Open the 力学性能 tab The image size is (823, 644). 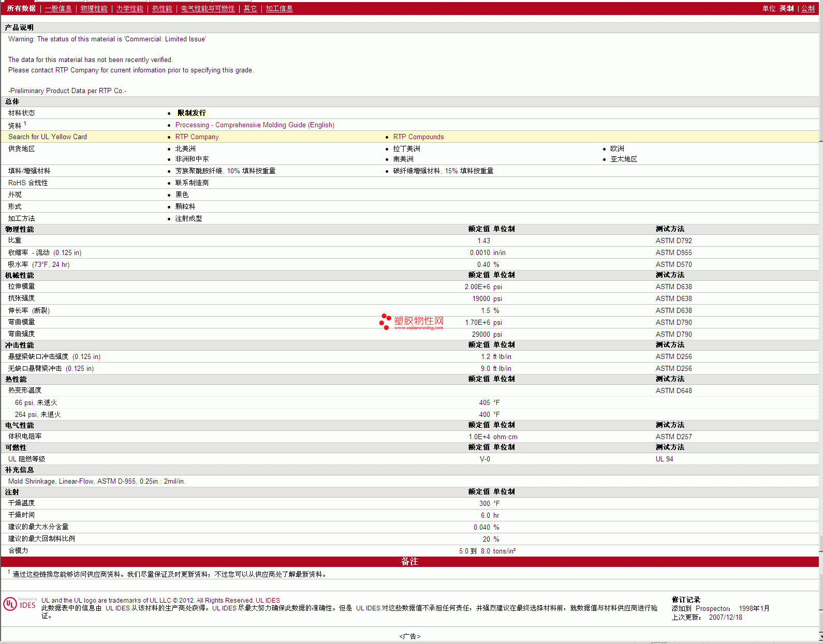[129, 9]
